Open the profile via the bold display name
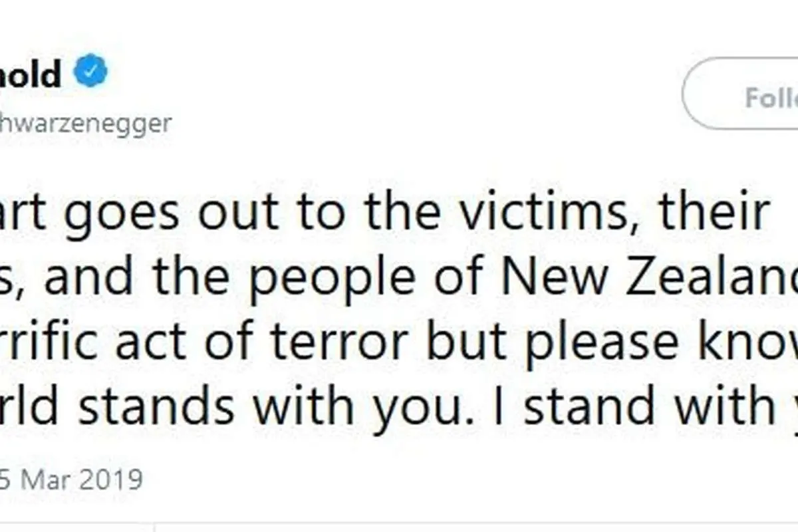The width and height of the screenshot is (798, 532). tap(31, 73)
